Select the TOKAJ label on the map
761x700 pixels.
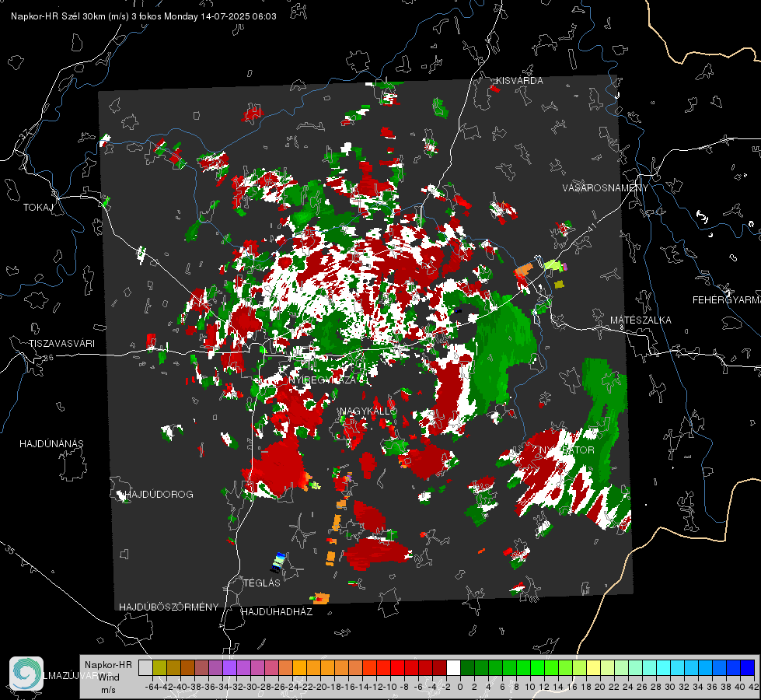pos(38,208)
